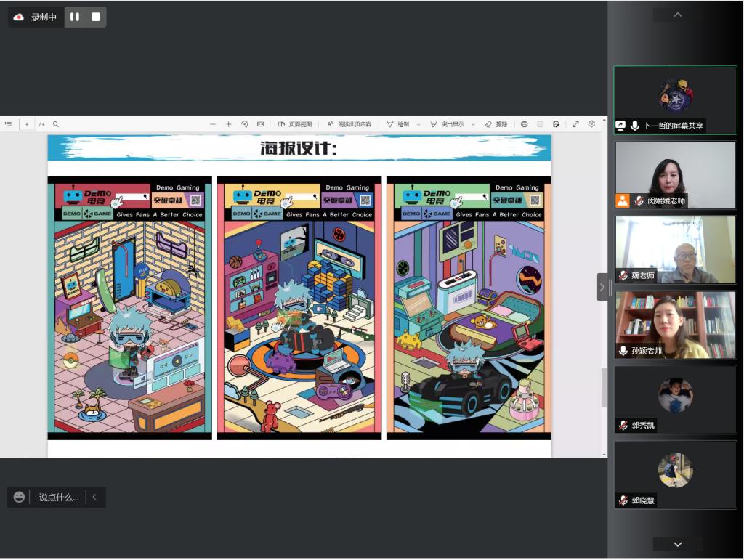This screenshot has height=560, width=744.
Task: Click the save as icon in PDF toolbar
Action: [x=556, y=124]
